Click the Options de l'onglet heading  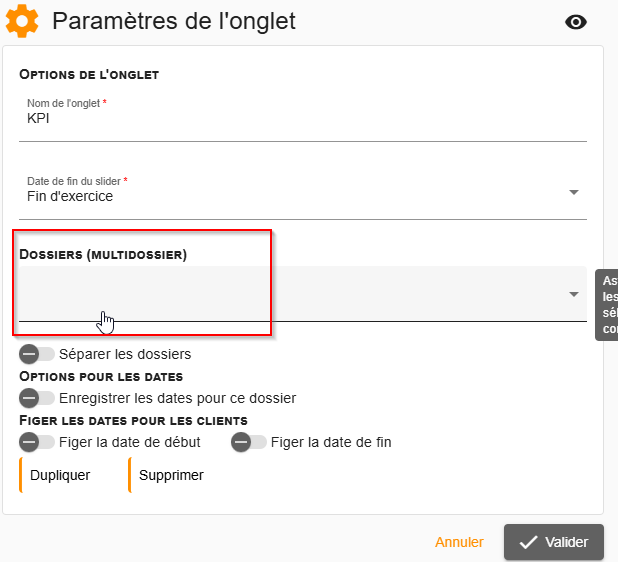pos(89,74)
